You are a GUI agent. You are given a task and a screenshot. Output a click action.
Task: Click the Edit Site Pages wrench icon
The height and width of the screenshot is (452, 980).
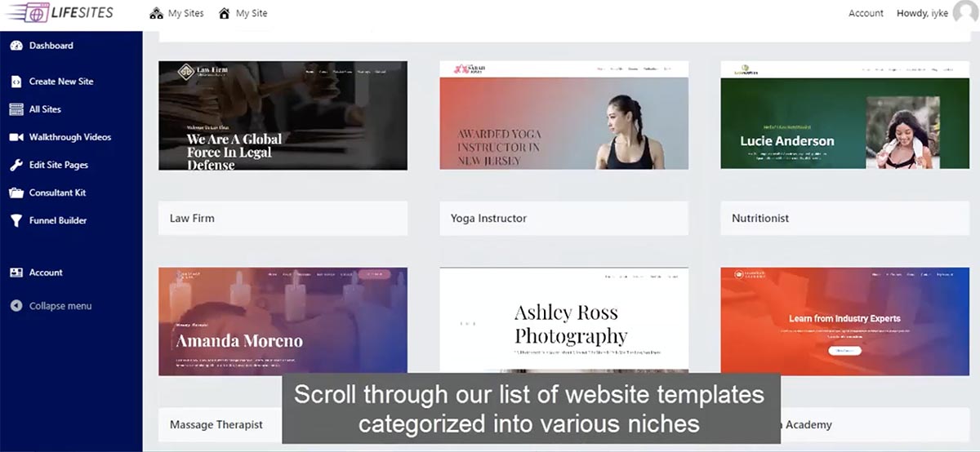(x=16, y=165)
